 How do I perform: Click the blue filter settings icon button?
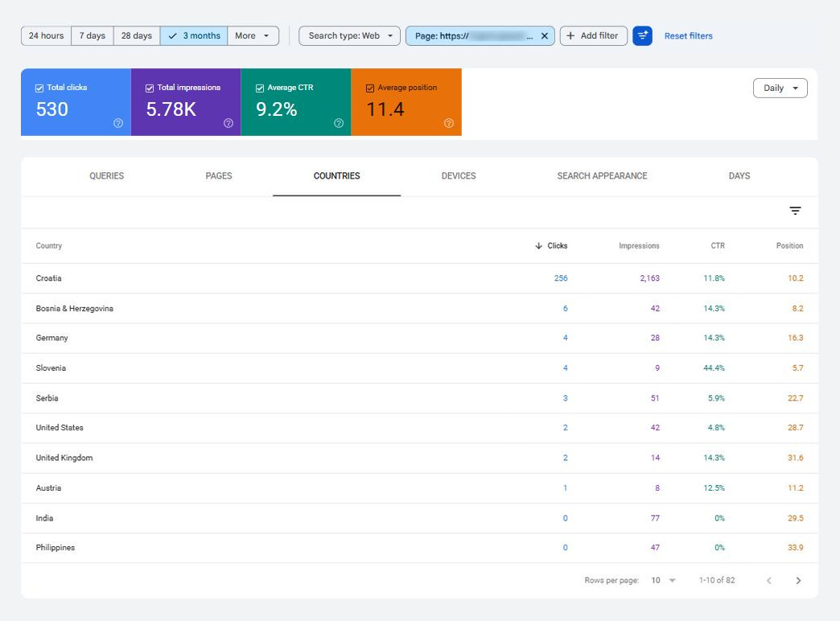coord(642,36)
